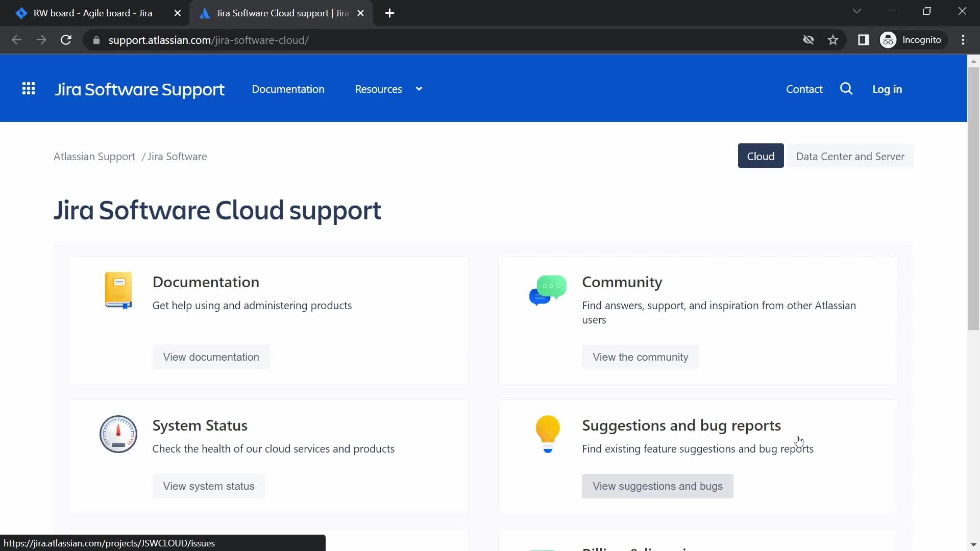Screen dimensions: 980x551
Task: Click the scrollbar up arrow
Action: 973,61
